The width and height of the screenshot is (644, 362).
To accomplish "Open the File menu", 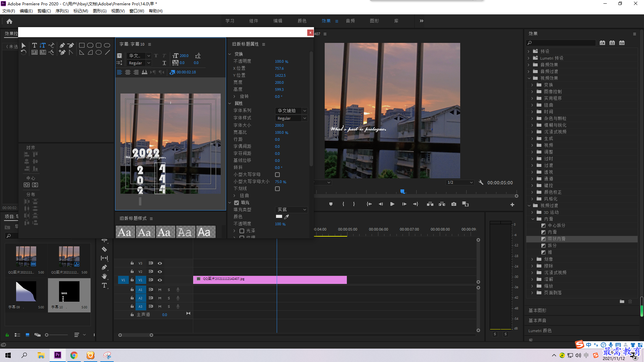I will [x=9, y=11].
